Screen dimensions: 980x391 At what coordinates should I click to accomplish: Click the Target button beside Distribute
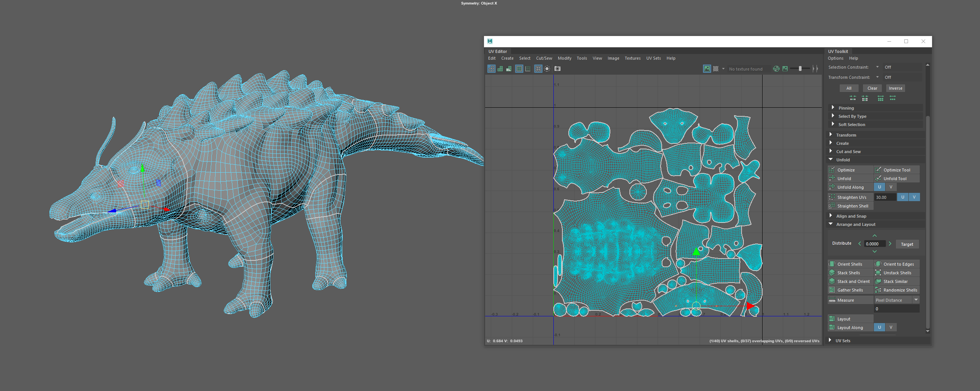point(907,244)
